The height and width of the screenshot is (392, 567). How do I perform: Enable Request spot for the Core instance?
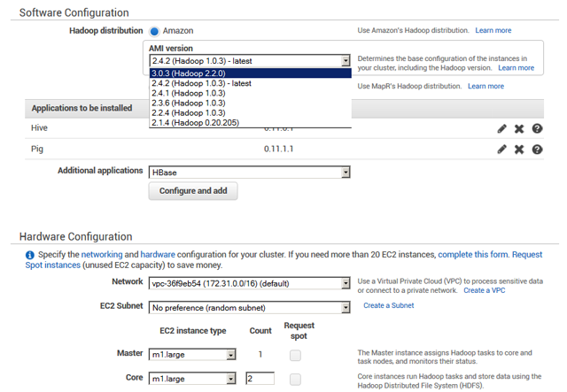pyautogui.click(x=295, y=380)
